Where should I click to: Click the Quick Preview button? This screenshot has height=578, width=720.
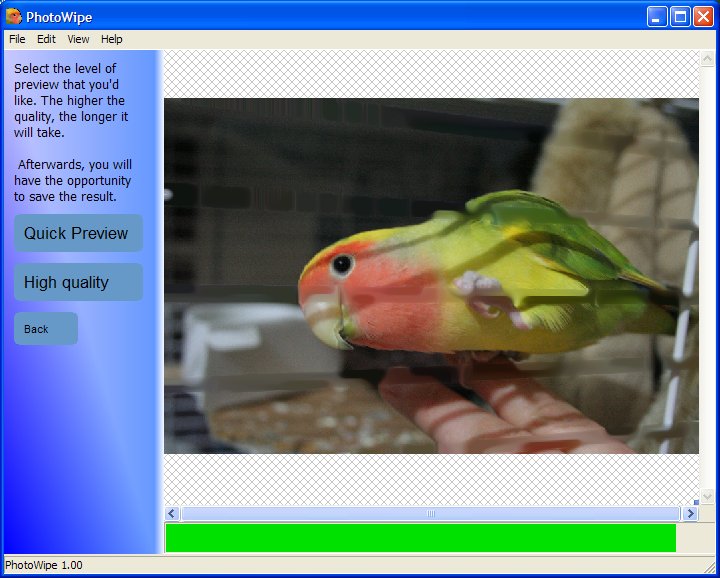[78, 233]
